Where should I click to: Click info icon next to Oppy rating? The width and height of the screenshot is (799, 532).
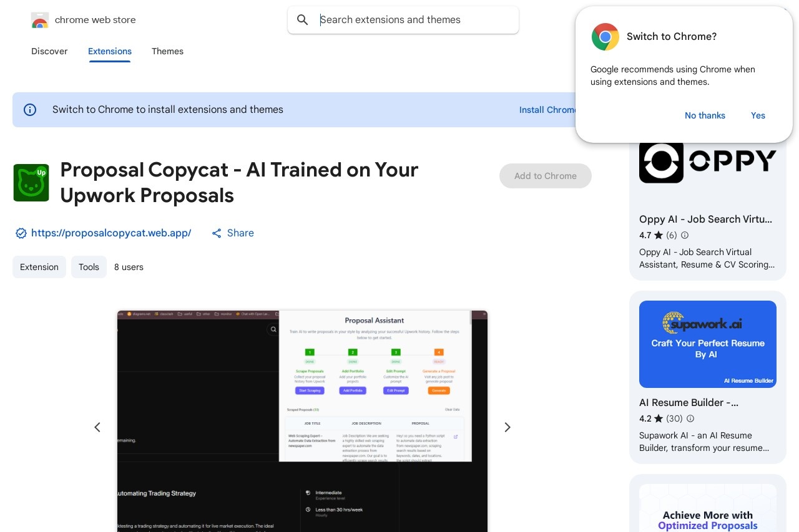tap(685, 235)
